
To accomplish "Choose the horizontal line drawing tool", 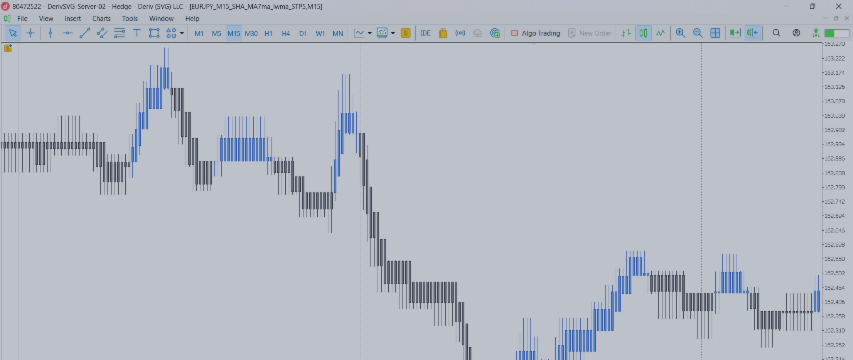I will click(x=67, y=33).
